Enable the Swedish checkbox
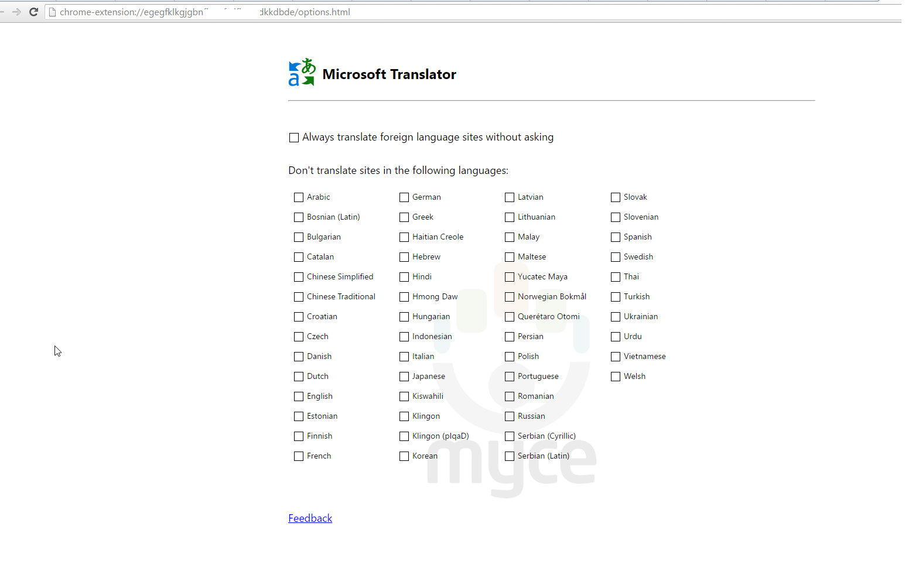The image size is (912, 588). (x=616, y=257)
